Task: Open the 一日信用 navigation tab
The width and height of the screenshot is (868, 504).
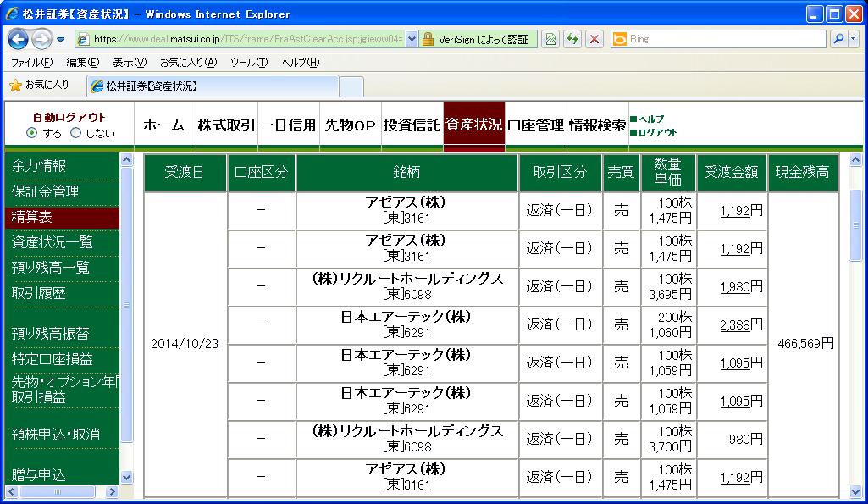Action: (289, 125)
